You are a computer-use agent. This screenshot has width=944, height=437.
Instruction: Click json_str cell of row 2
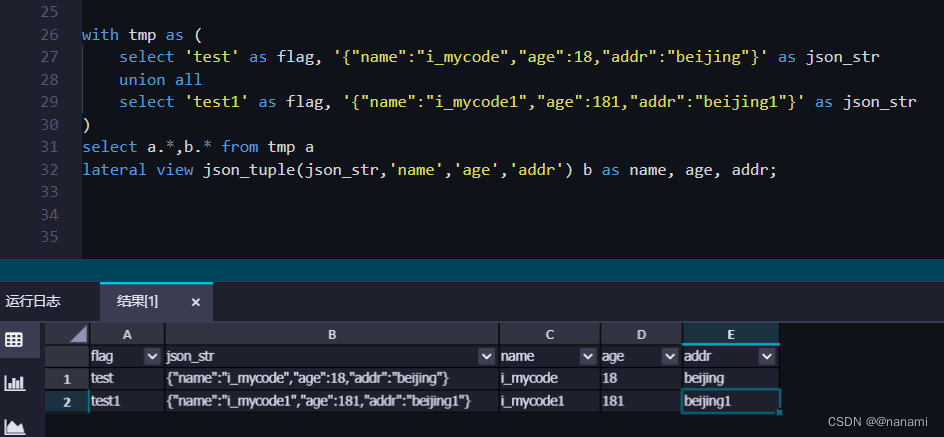point(332,401)
